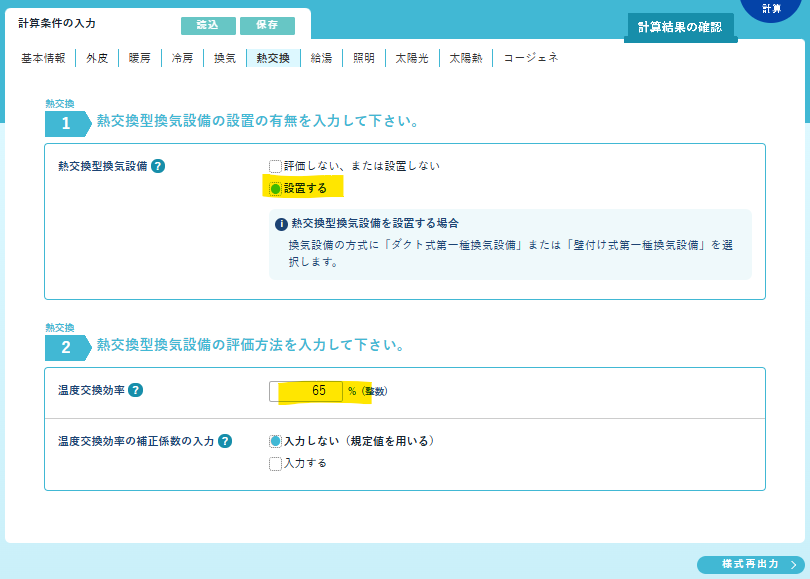
Task: Choose 入力しない（規定値を用いる） option
Action: [x=276, y=441]
